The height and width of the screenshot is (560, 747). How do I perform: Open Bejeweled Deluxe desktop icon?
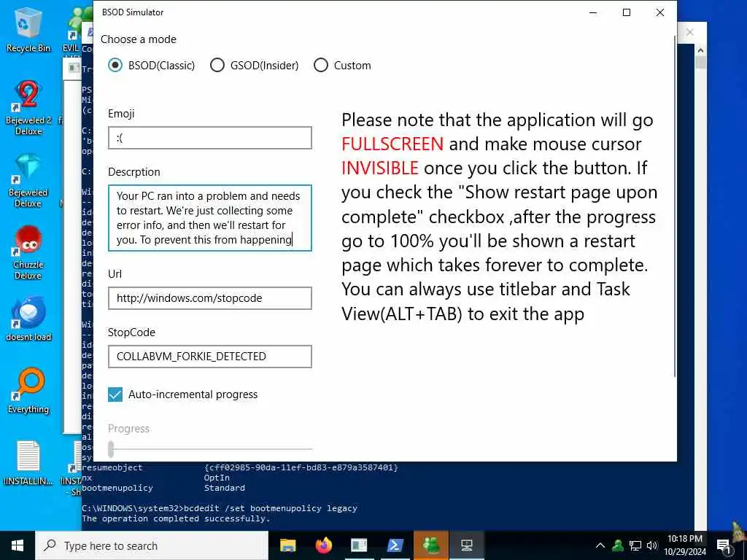coord(28,181)
